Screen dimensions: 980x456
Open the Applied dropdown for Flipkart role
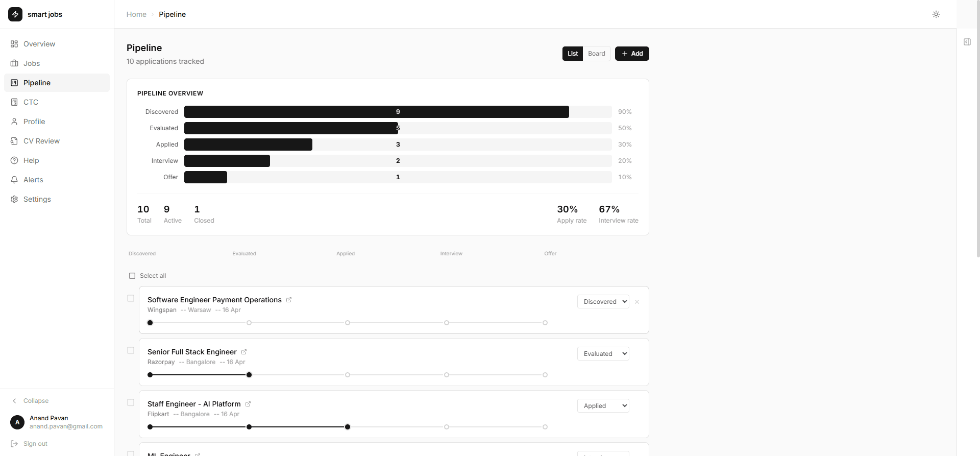[x=603, y=405]
